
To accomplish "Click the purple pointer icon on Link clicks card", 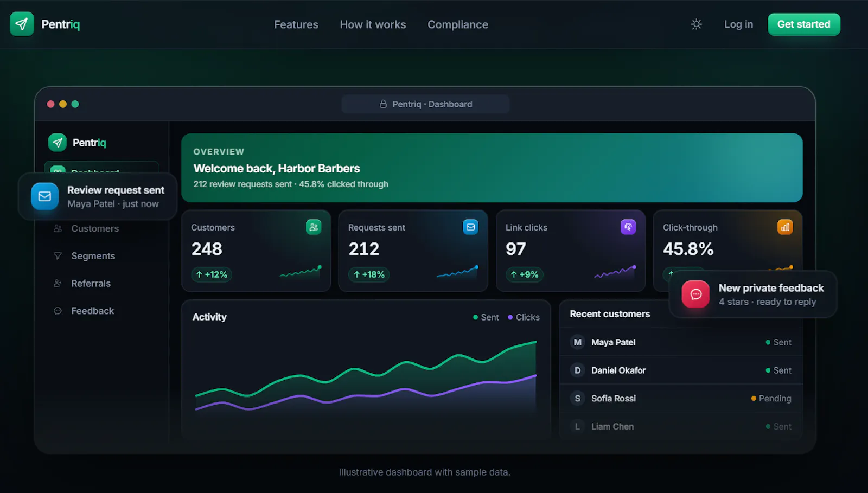I will coord(628,227).
